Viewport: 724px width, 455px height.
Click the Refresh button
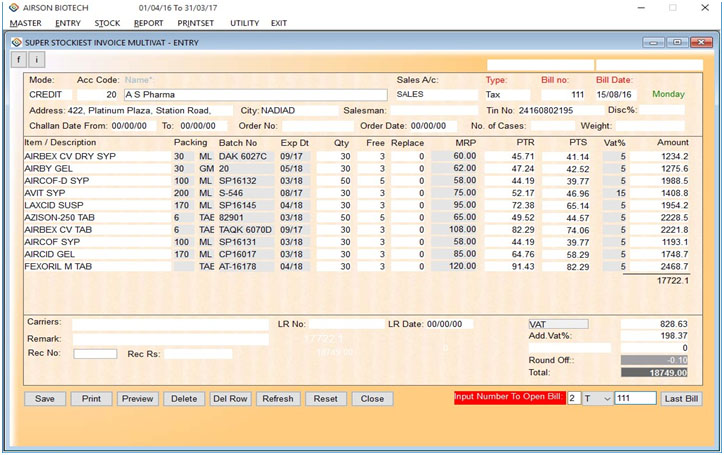(277, 398)
